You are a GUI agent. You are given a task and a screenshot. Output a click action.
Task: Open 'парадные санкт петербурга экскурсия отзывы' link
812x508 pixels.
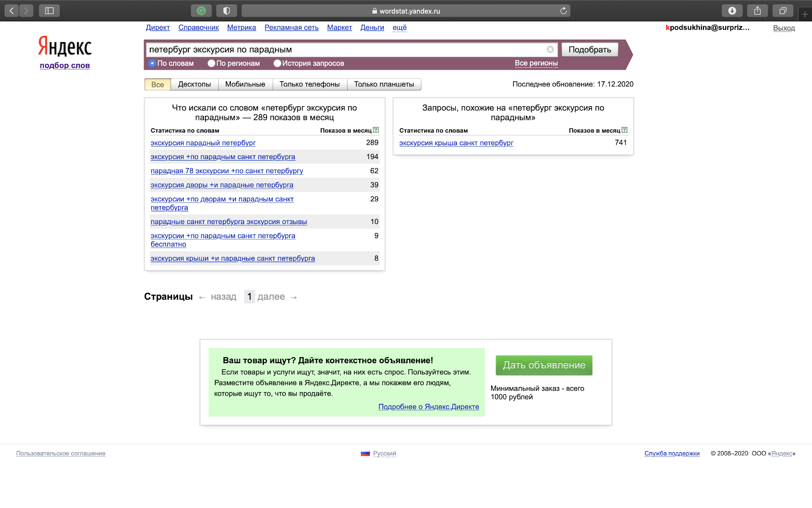pos(229,221)
